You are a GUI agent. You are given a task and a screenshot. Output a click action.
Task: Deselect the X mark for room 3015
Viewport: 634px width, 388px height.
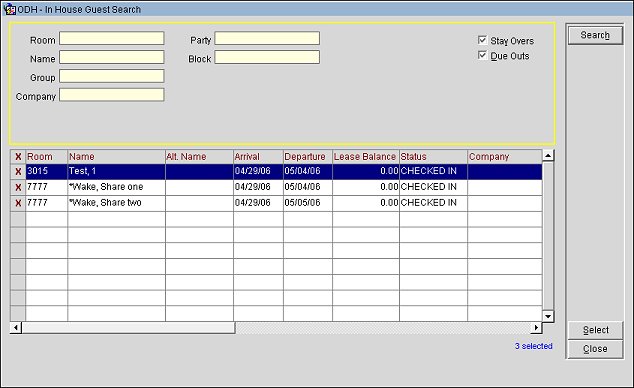[18, 172]
